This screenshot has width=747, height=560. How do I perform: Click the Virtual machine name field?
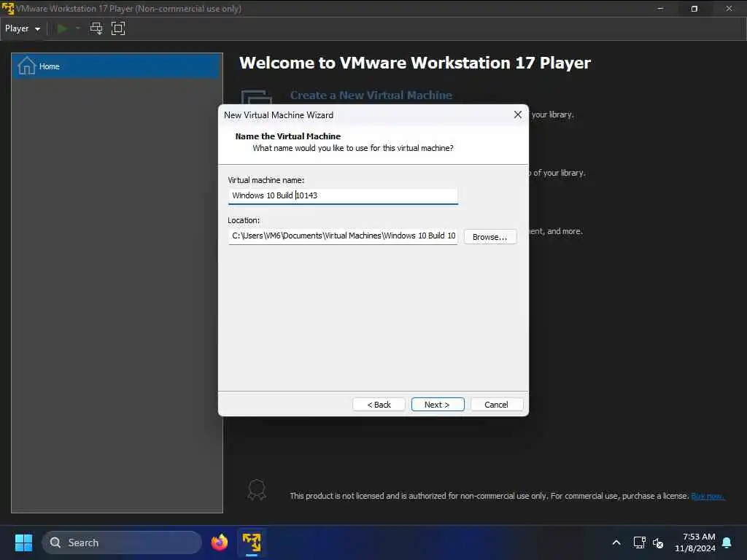point(343,195)
